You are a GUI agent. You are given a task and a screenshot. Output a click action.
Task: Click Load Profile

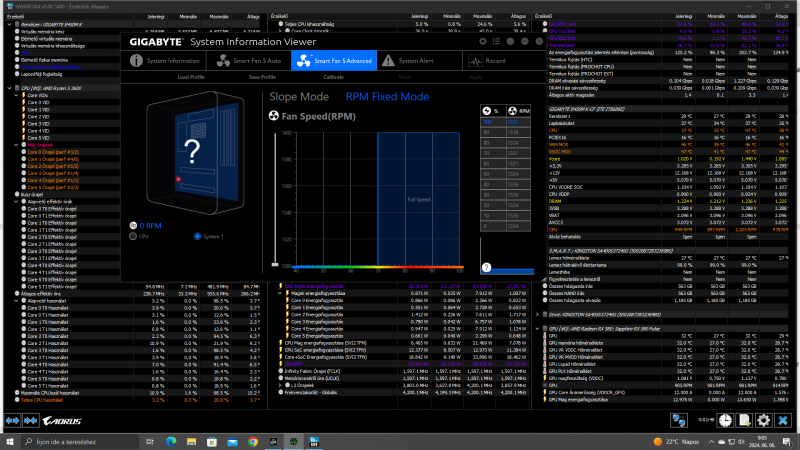pos(191,77)
